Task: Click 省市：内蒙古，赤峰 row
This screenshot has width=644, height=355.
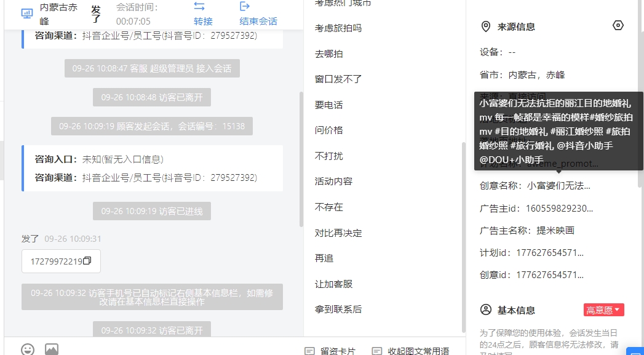Action: (x=522, y=75)
